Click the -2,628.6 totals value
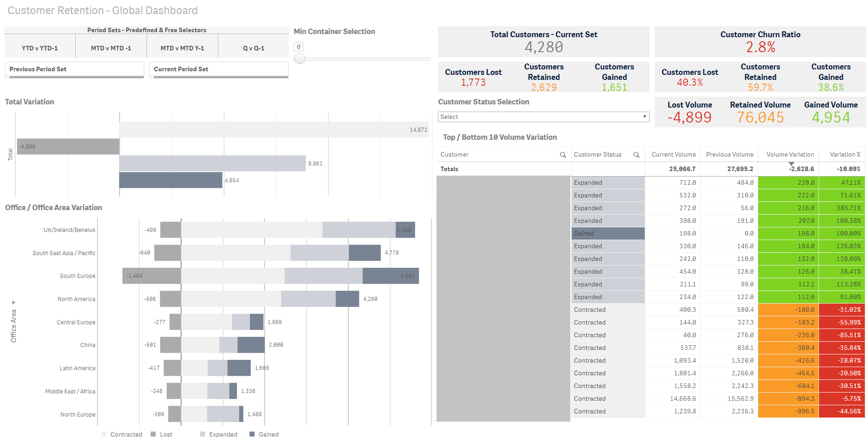This screenshot has width=868, height=447. click(801, 169)
